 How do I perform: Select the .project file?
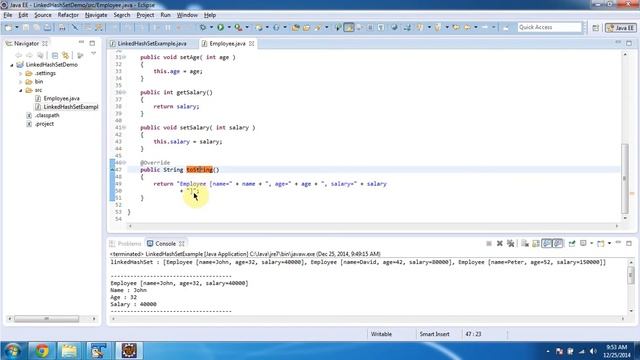44,124
